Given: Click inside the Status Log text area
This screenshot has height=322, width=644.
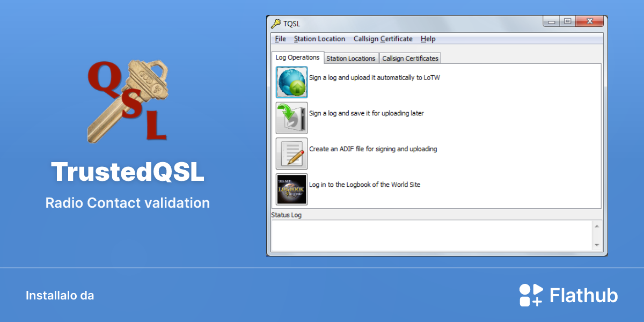Looking at the screenshot, I should [x=431, y=235].
